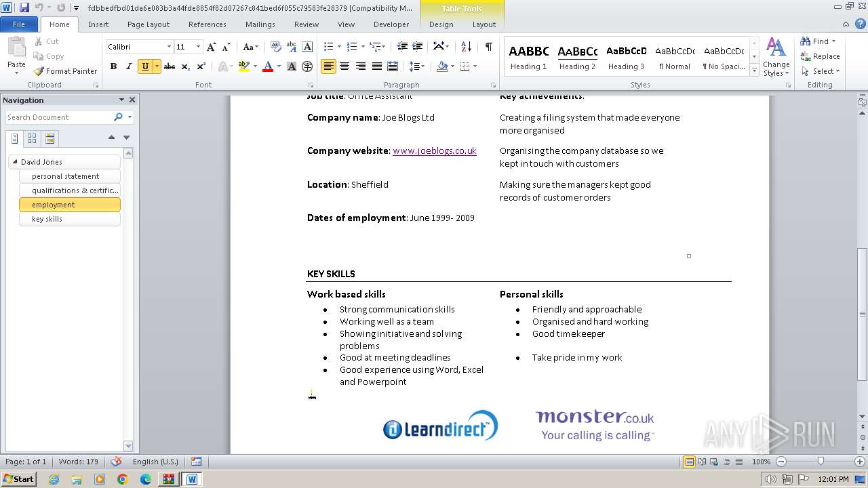The width and height of the screenshot is (868, 488).
Task: Jump to previous heading arrow
Action: (111, 138)
